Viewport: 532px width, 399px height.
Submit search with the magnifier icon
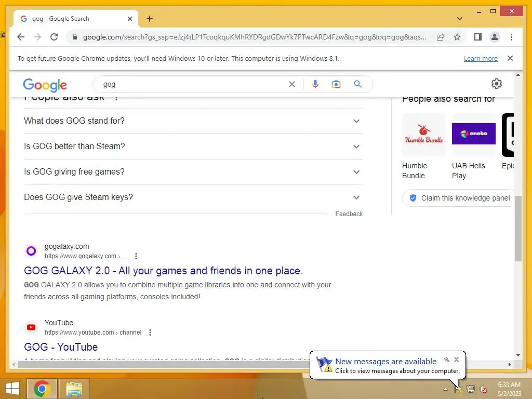(x=357, y=84)
